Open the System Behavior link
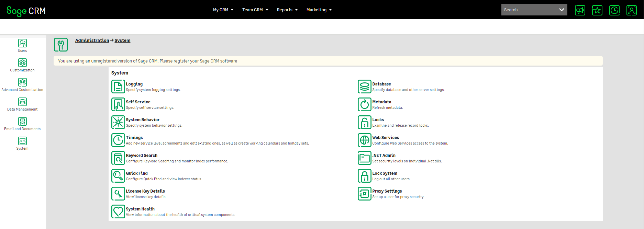The height and width of the screenshot is (229, 644). [143, 120]
